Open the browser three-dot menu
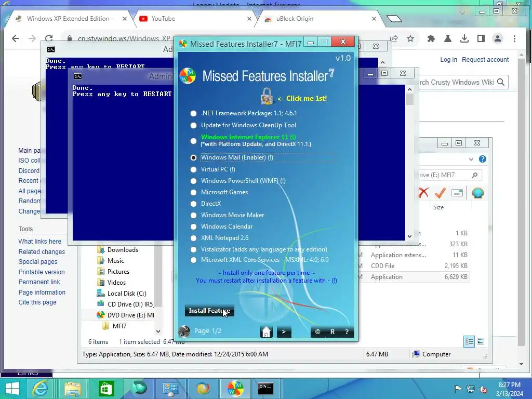The height and width of the screenshot is (399, 532). [x=515, y=38]
